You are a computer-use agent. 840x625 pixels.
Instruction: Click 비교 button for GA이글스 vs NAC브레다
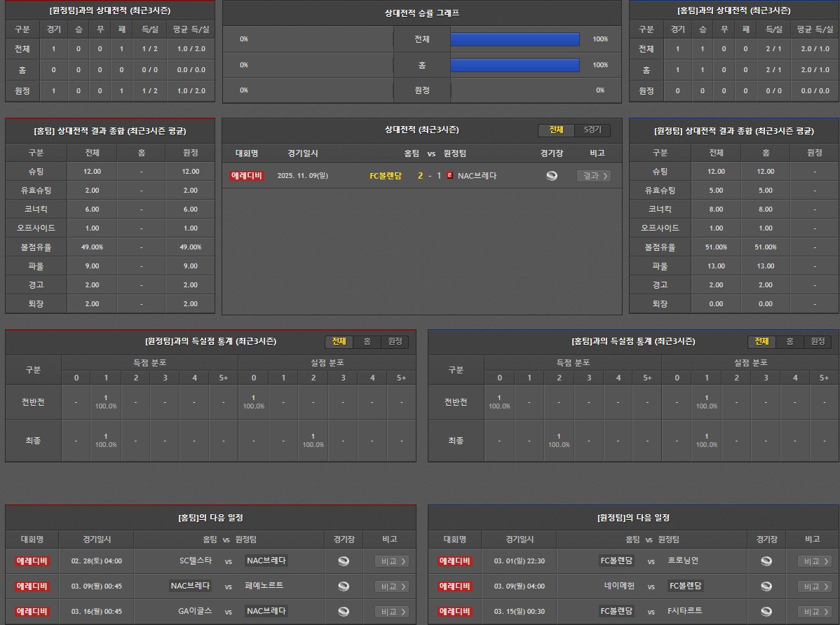[x=392, y=611]
